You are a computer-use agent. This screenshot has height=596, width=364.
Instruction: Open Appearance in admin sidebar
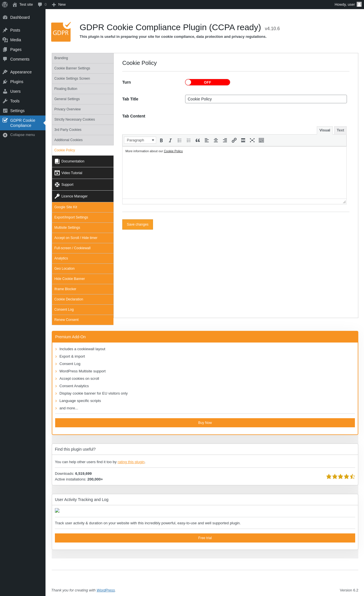point(23,72)
